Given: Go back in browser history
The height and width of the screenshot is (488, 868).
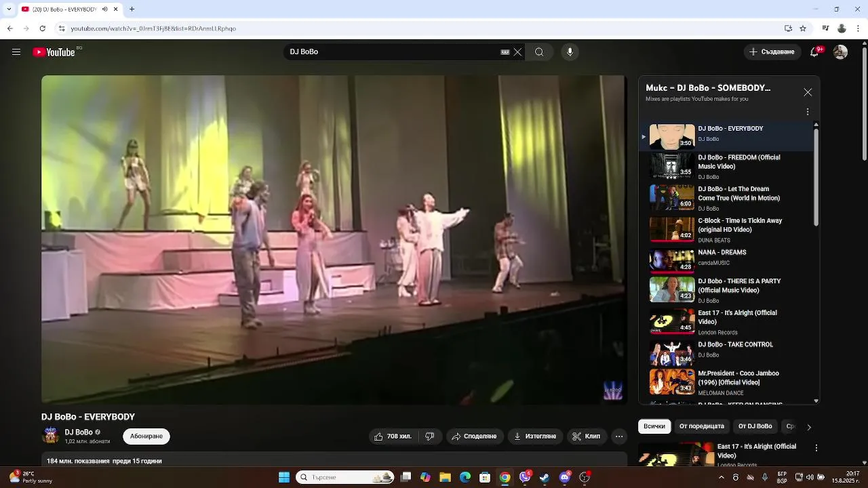Looking at the screenshot, I should (x=9, y=28).
